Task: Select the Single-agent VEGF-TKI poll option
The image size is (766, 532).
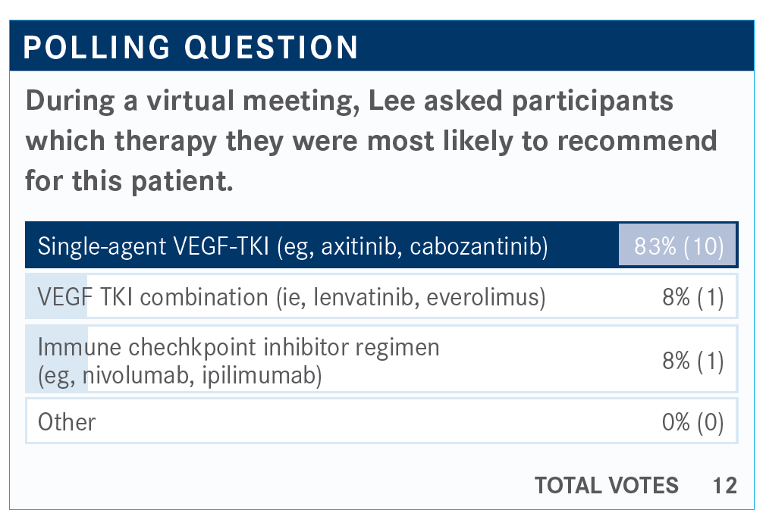Action: coord(381,245)
